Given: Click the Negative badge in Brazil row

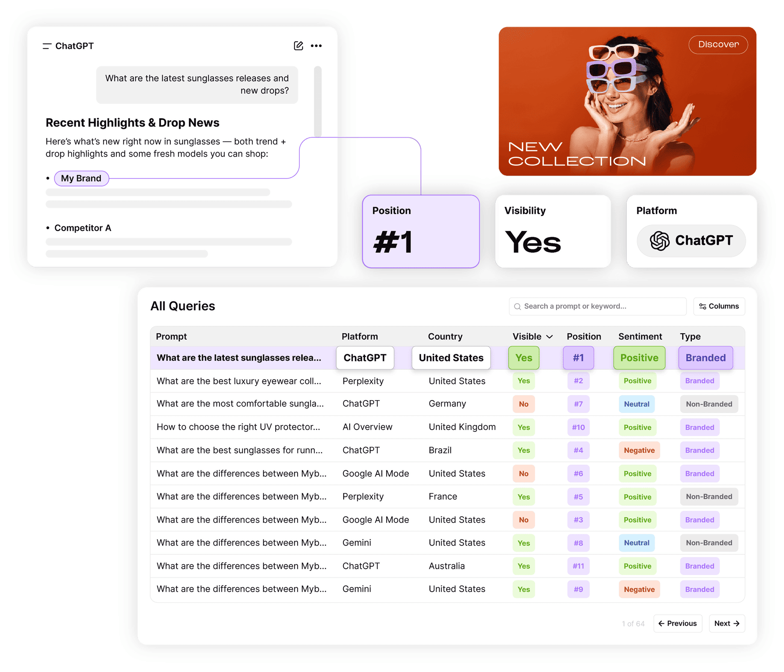Looking at the screenshot, I should 639,450.
